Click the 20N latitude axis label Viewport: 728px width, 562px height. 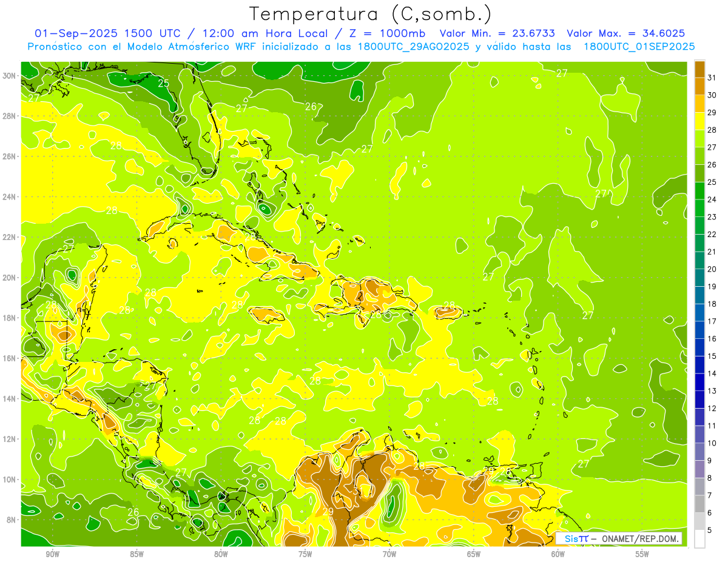click(x=10, y=278)
